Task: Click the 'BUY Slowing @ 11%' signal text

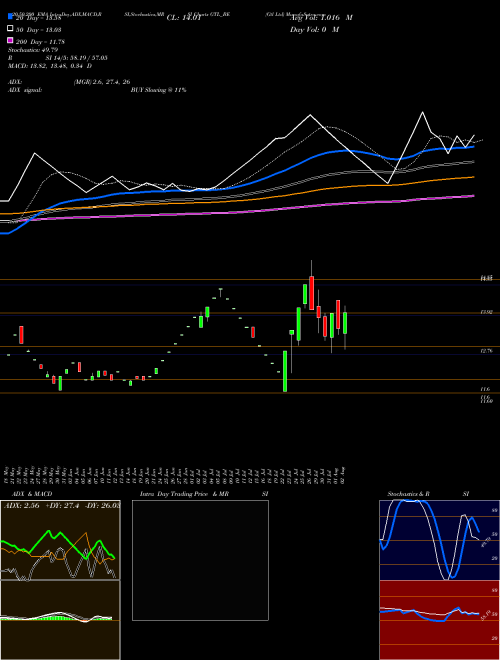Action: point(158,90)
